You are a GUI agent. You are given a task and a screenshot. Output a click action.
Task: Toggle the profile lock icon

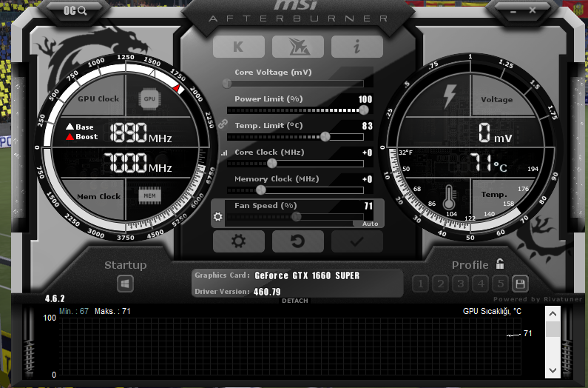click(500, 264)
